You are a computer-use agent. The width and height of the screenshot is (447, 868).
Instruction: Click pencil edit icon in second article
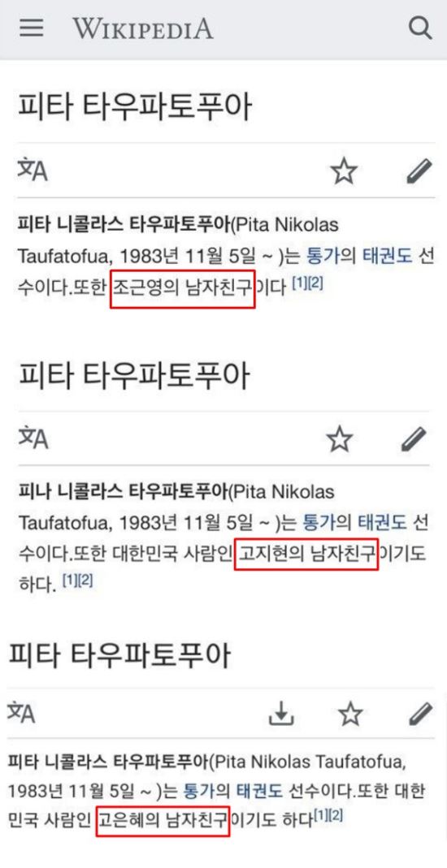[x=414, y=438]
